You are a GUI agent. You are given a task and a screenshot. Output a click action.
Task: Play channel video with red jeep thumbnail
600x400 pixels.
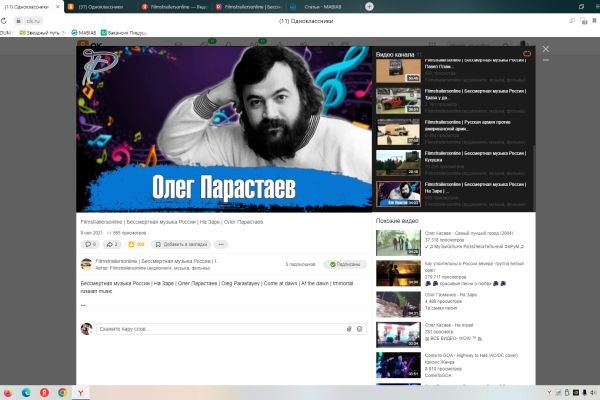[x=398, y=101]
